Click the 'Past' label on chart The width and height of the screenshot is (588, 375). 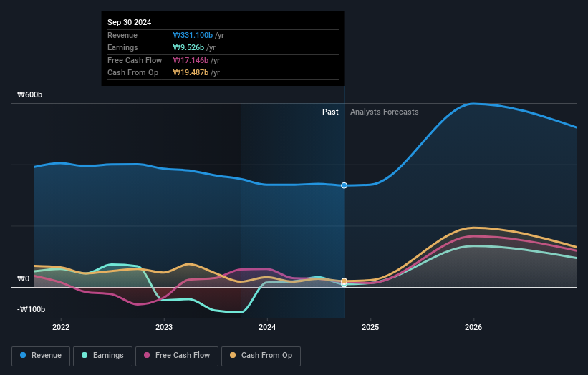pyautogui.click(x=330, y=112)
